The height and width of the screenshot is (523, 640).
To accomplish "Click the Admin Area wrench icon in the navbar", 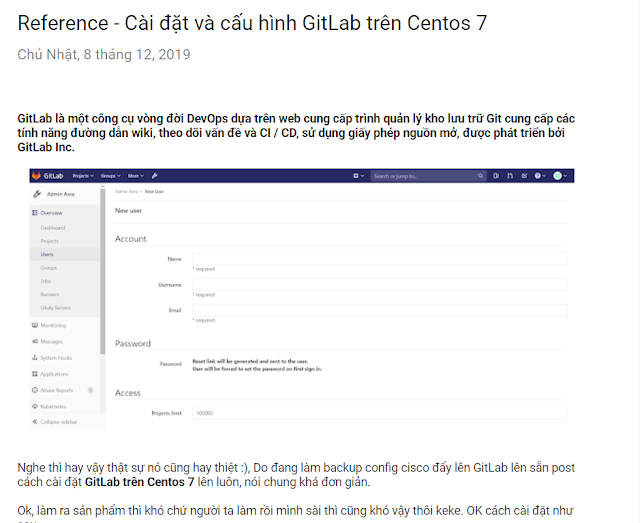I will point(154,176).
